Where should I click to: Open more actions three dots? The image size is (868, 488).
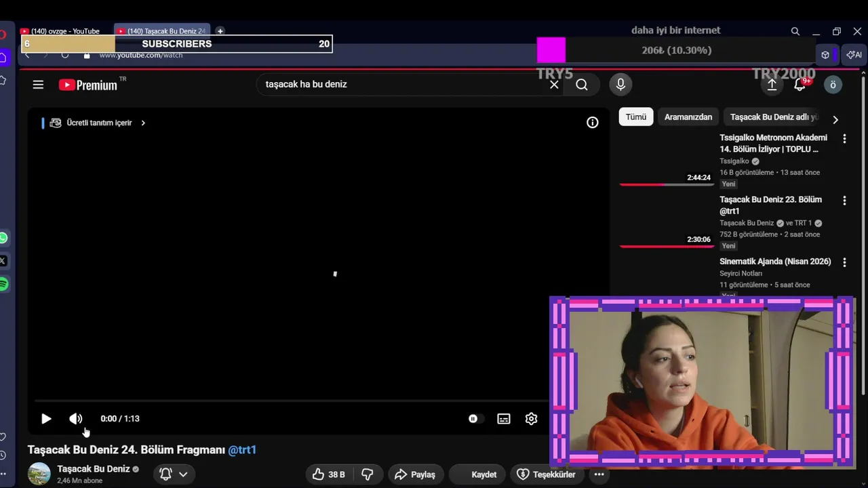[599, 474]
